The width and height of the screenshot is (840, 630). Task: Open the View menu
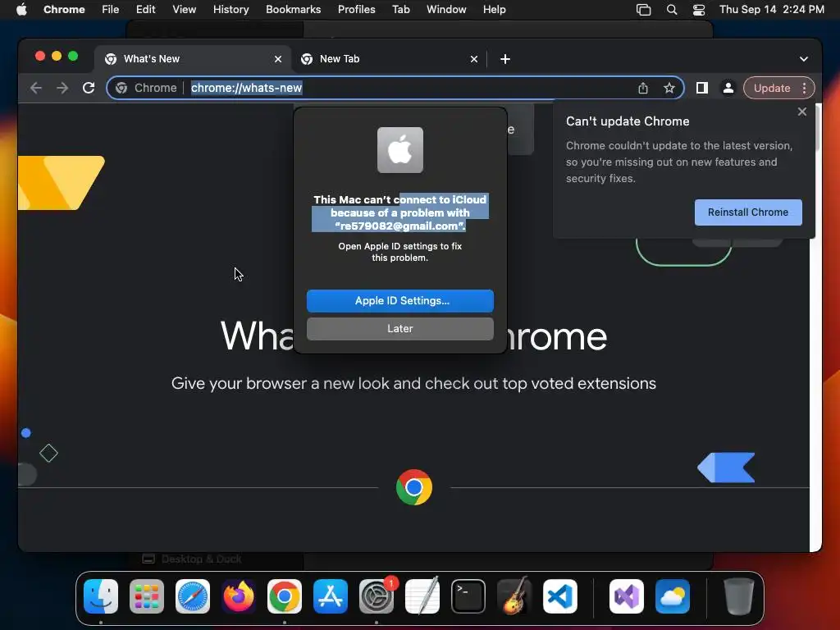(185, 10)
